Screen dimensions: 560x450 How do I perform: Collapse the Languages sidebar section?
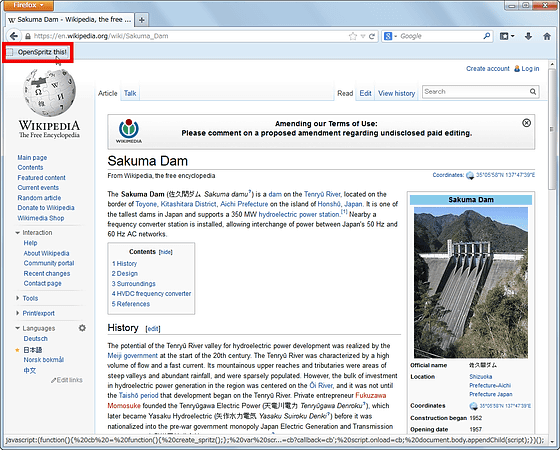[x=35, y=328]
